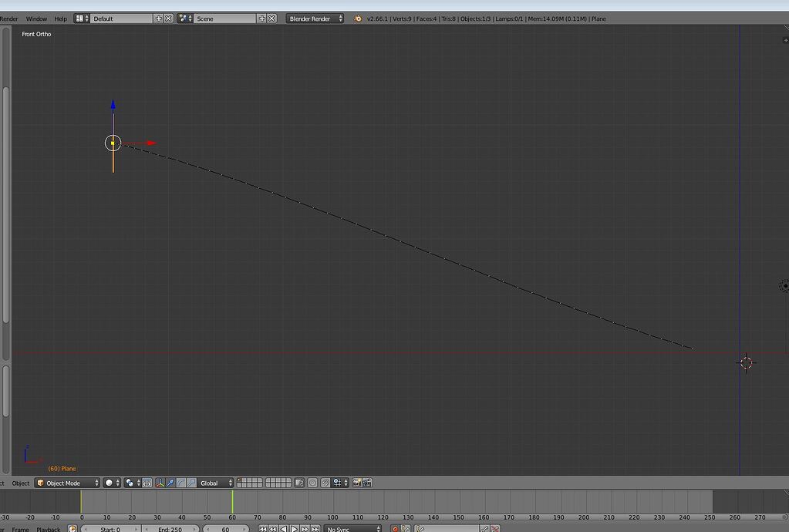Jump to the first frame
This screenshot has height=532, width=789.
coord(263,529)
